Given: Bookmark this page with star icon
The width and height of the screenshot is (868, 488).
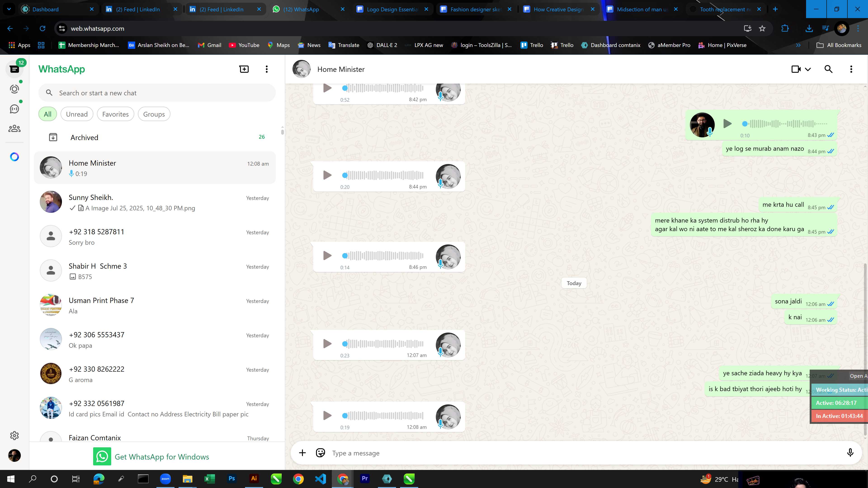Looking at the screenshot, I should (x=762, y=28).
